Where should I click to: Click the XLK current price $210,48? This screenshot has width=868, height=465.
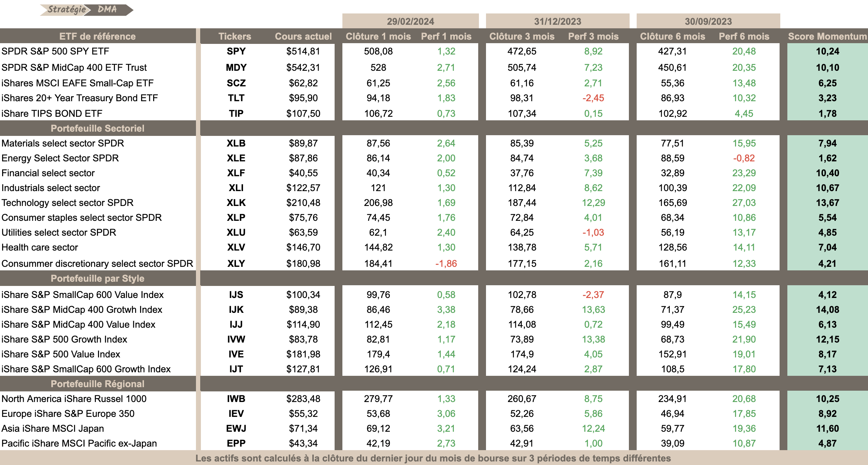coord(303,203)
